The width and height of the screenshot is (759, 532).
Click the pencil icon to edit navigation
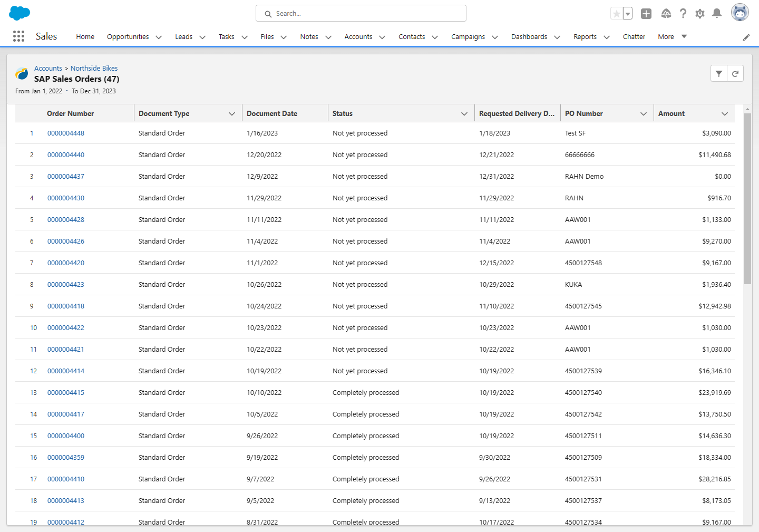[x=746, y=37]
